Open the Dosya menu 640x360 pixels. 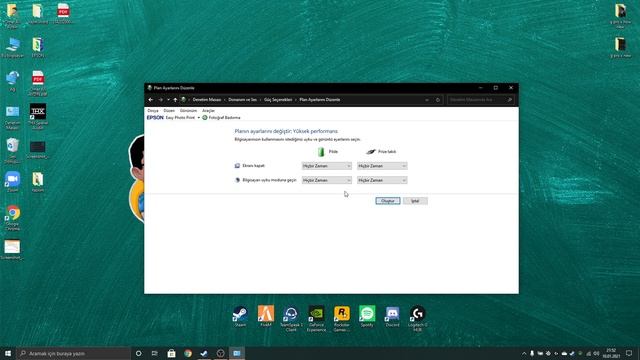click(x=153, y=111)
